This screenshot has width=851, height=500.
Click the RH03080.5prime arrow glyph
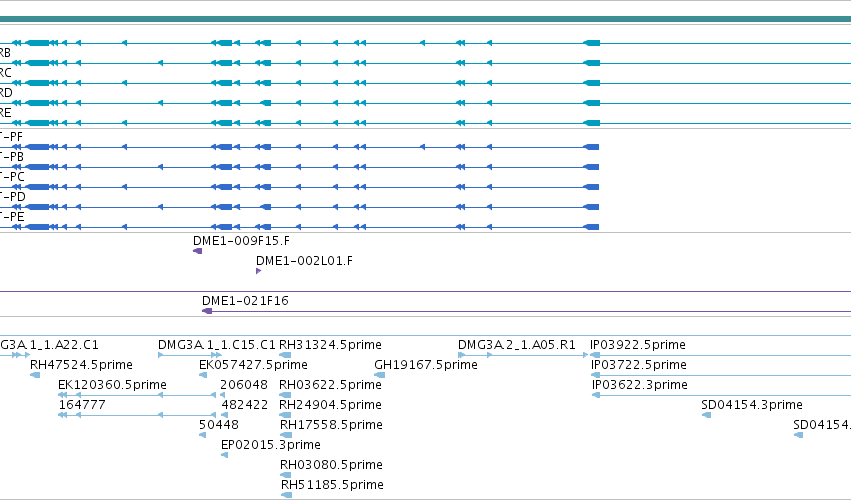(285, 475)
